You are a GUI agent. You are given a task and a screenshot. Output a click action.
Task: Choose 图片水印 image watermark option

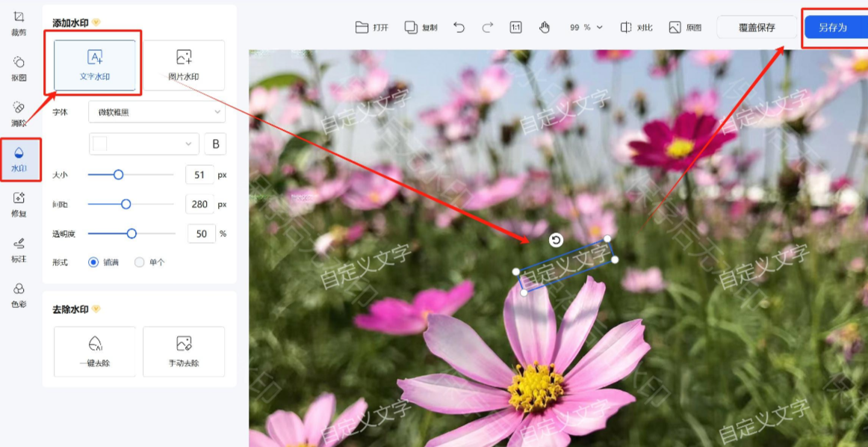point(184,65)
